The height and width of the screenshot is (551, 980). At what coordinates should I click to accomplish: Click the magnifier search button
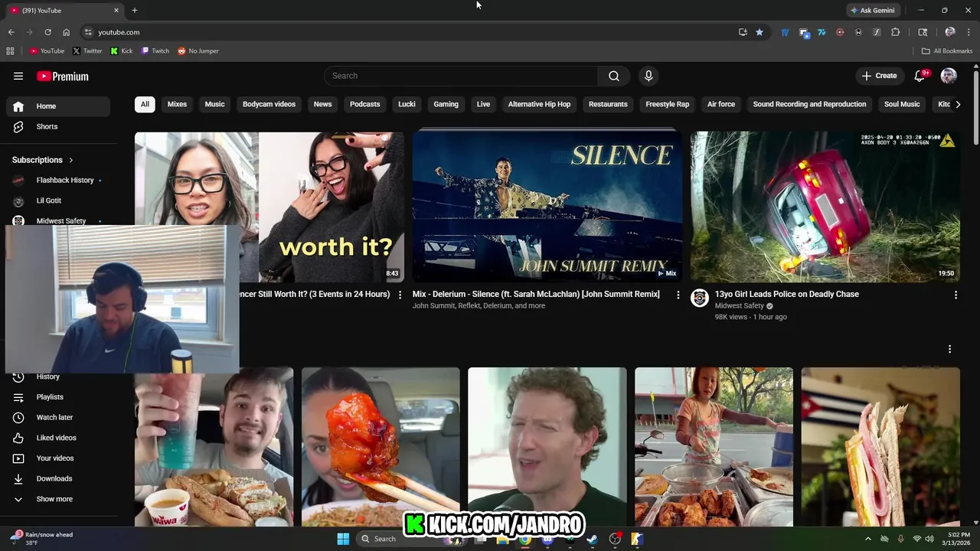pyautogui.click(x=614, y=76)
